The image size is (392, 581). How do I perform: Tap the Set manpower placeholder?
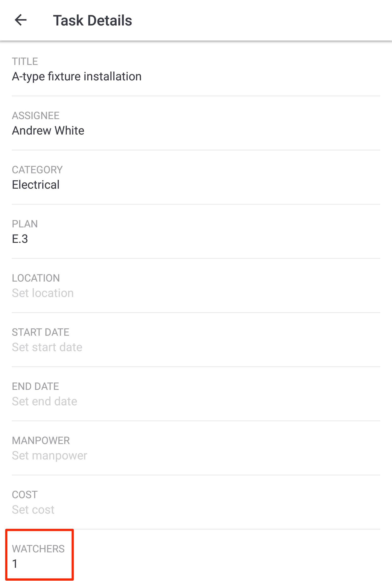pyautogui.click(x=49, y=456)
